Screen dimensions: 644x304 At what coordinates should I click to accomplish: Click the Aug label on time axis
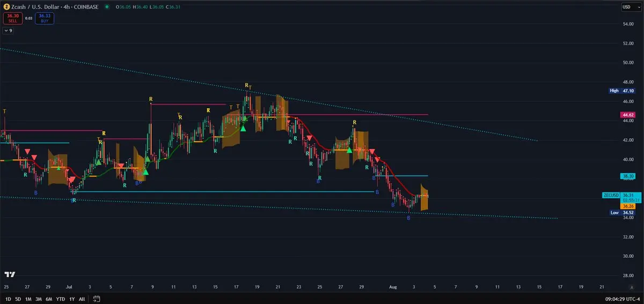pyautogui.click(x=394, y=287)
